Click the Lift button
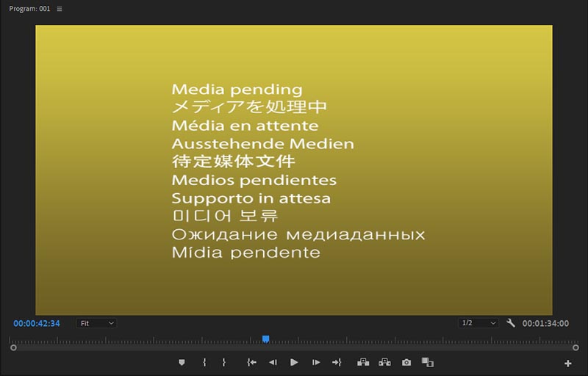 pos(363,362)
